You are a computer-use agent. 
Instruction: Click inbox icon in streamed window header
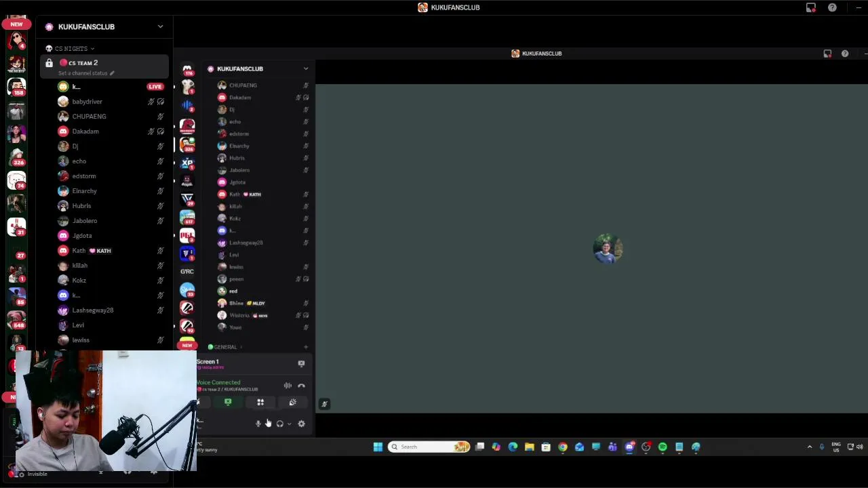click(827, 54)
